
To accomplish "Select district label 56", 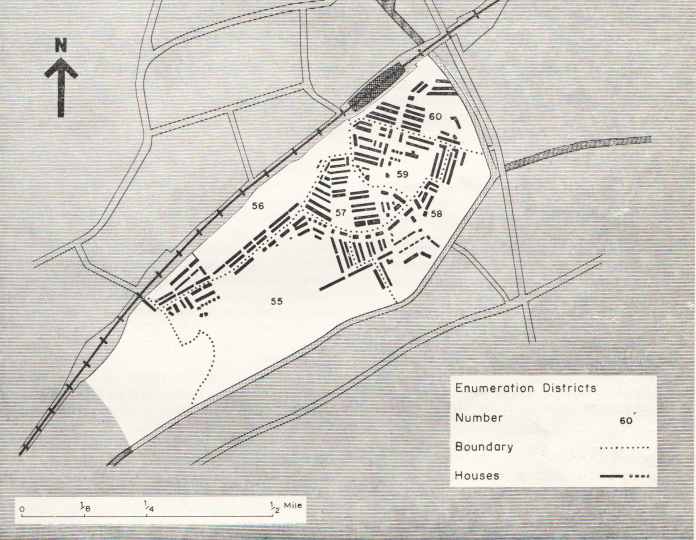I will click(258, 206).
